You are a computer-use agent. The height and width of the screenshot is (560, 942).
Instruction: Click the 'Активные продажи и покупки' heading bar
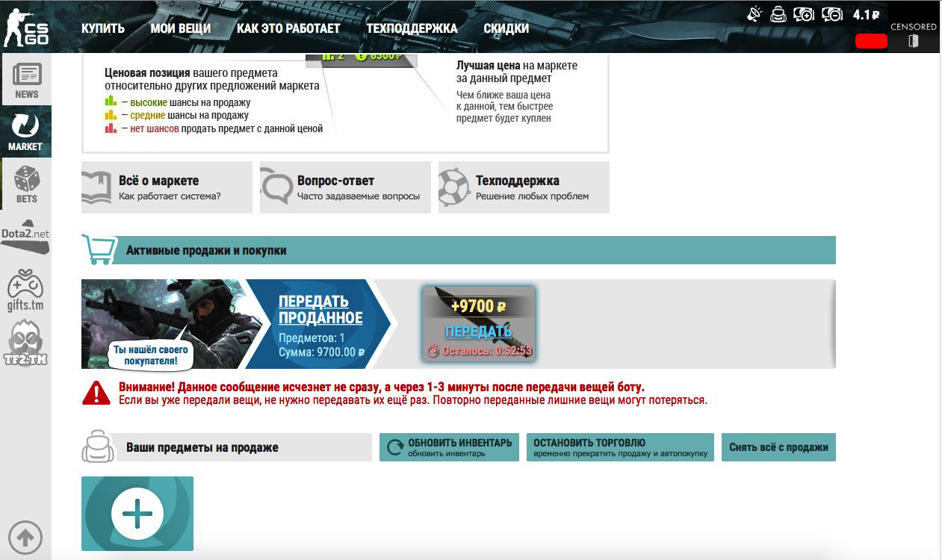click(458, 250)
